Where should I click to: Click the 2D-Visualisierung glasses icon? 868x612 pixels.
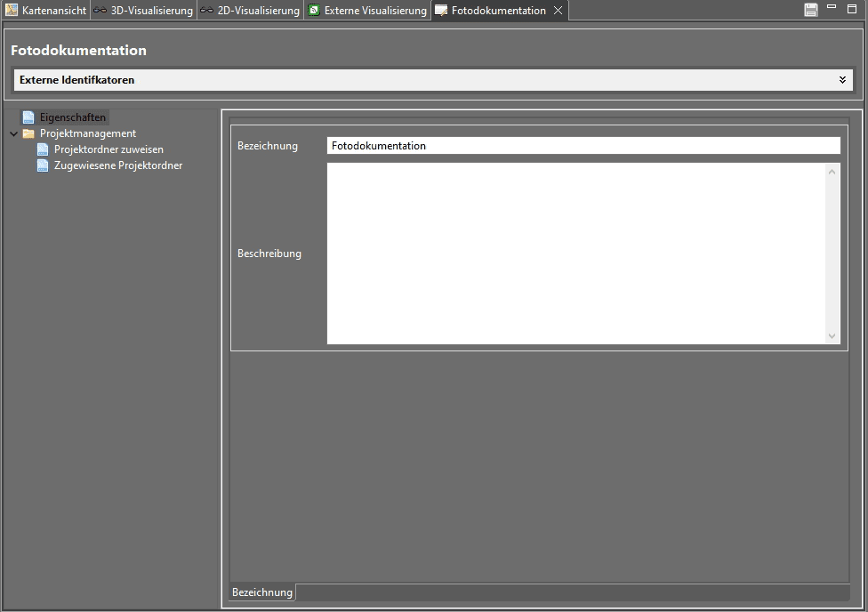click(x=206, y=10)
